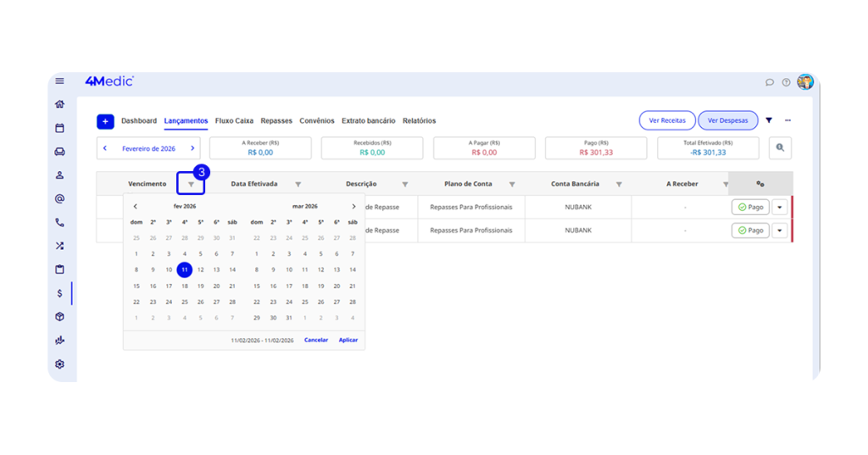Open the settings gear in the sidebar
The image size is (868, 455).
point(59,364)
